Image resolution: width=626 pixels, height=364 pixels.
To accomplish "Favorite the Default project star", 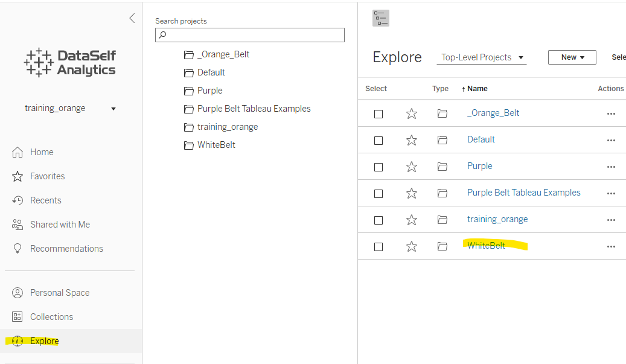I will (412, 140).
